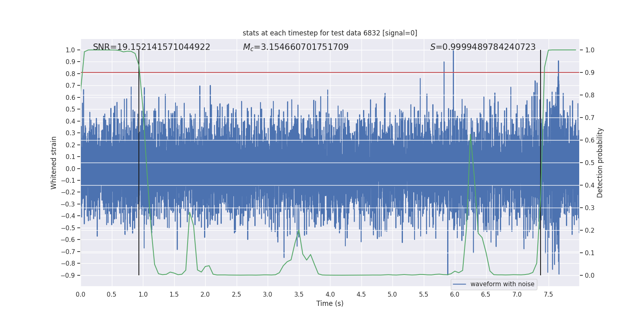The height and width of the screenshot is (322, 644).
Task: Click the 1.0 tick label on the Time axis
Action: pyautogui.click(x=143, y=294)
